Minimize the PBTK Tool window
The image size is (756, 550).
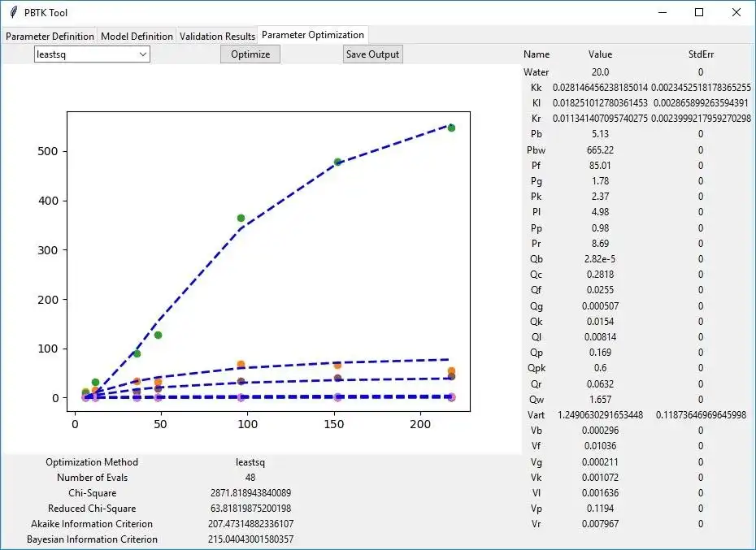[x=662, y=12]
